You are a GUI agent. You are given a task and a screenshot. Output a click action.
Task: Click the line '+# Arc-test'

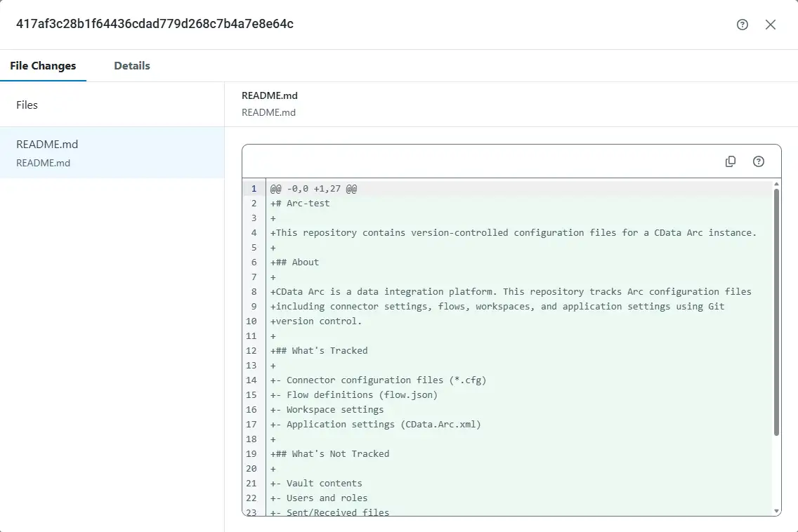click(300, 204)
